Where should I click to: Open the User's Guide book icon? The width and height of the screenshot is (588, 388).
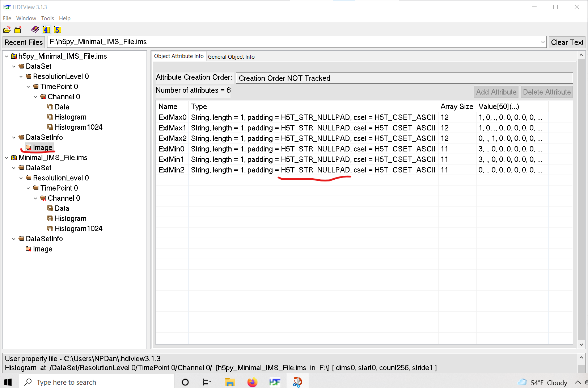35,29
